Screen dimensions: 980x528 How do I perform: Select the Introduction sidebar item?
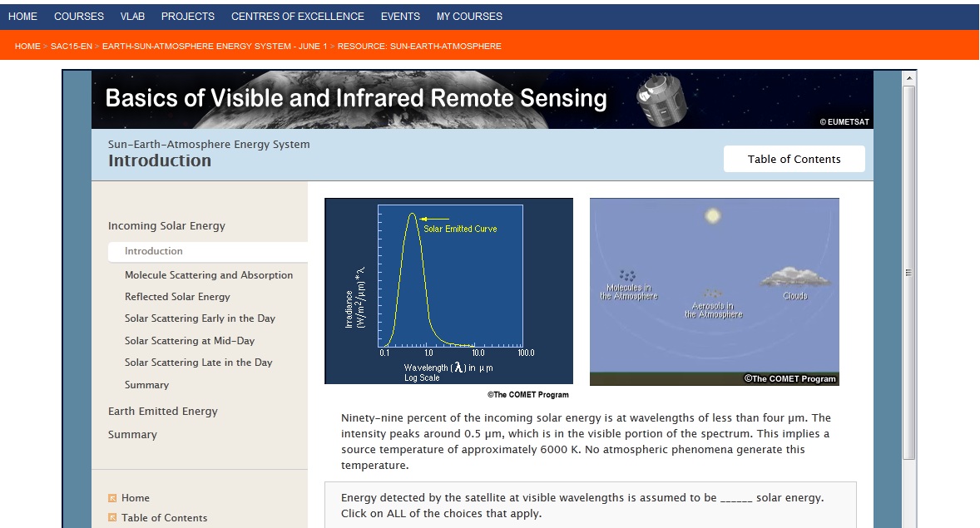coord(208,251)
